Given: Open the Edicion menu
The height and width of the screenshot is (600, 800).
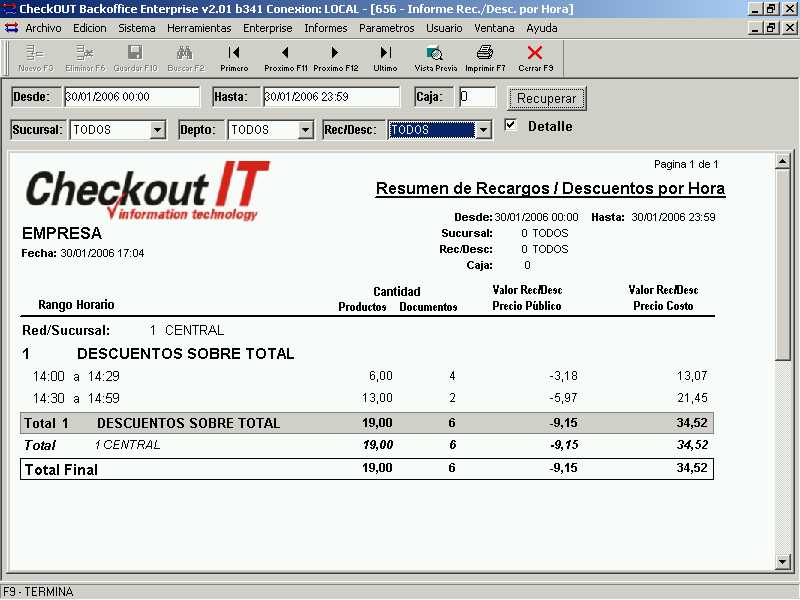Looking at the screenshot, I should click(90, 28).
